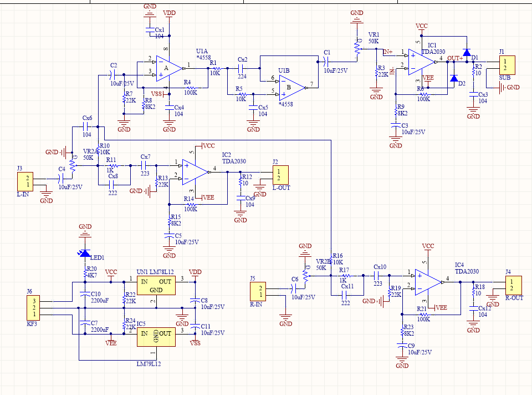Select the LED1 diode symbol
This screenshot has width=532, height=395.
click(x=85, y=254)
